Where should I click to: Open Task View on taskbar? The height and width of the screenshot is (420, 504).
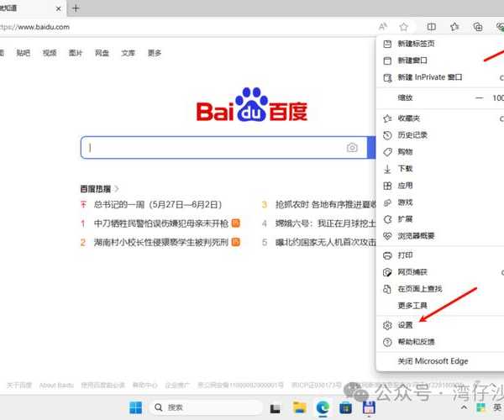pos(276,408)
